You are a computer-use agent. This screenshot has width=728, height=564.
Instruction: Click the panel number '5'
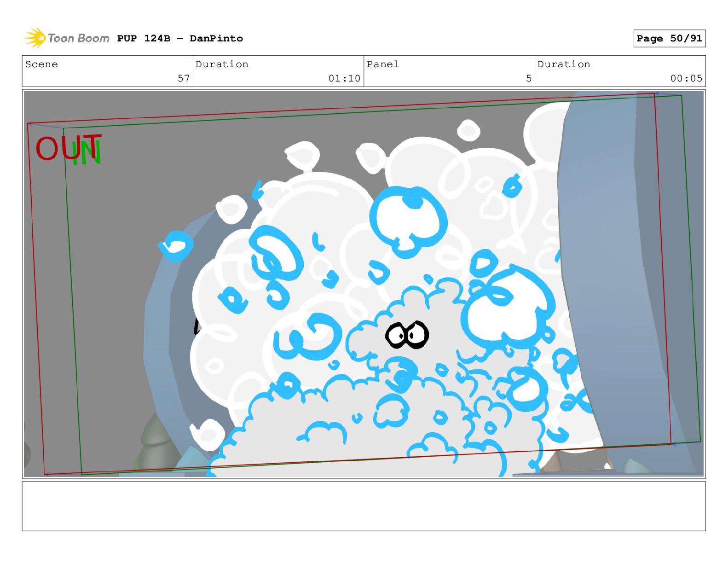point(529,78)
